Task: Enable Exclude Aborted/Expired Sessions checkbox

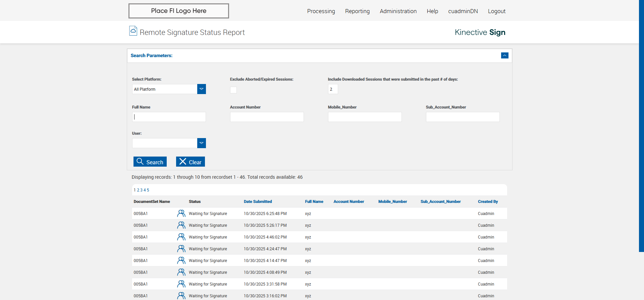Action: click(233, 90)
